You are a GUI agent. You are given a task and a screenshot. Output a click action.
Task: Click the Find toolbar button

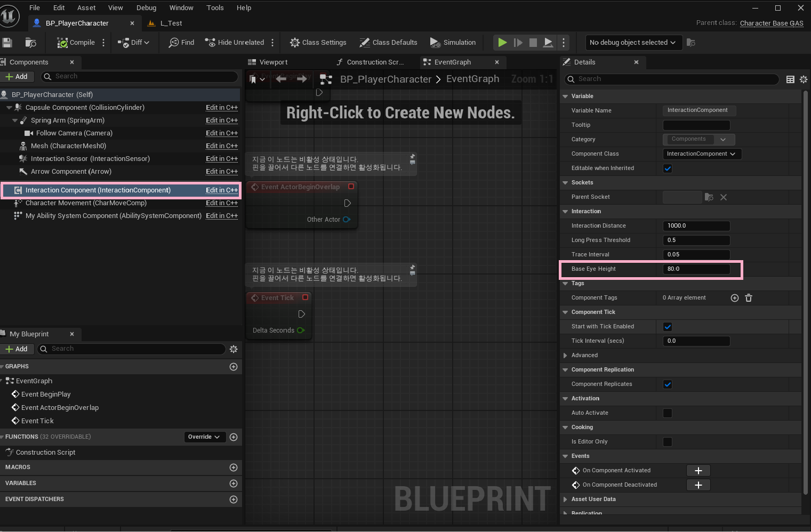pyautogui.click(x=181, y=43)
